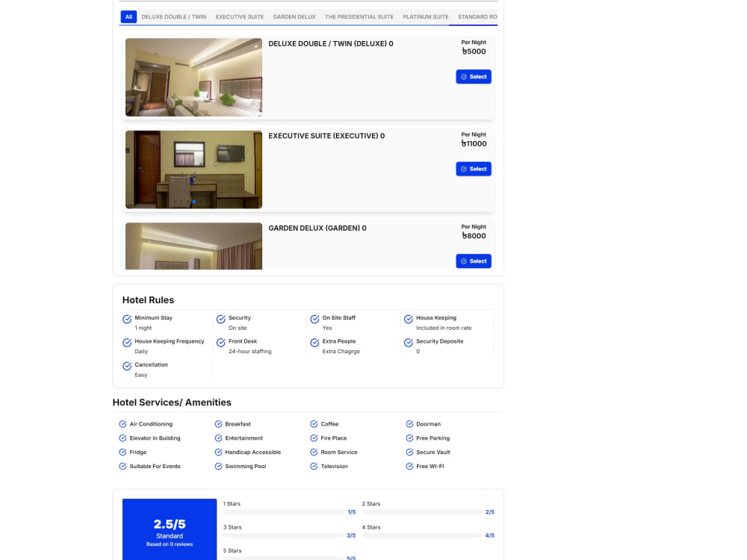
Task: Click the Hotel Rules heading
Action: (148, 300)
